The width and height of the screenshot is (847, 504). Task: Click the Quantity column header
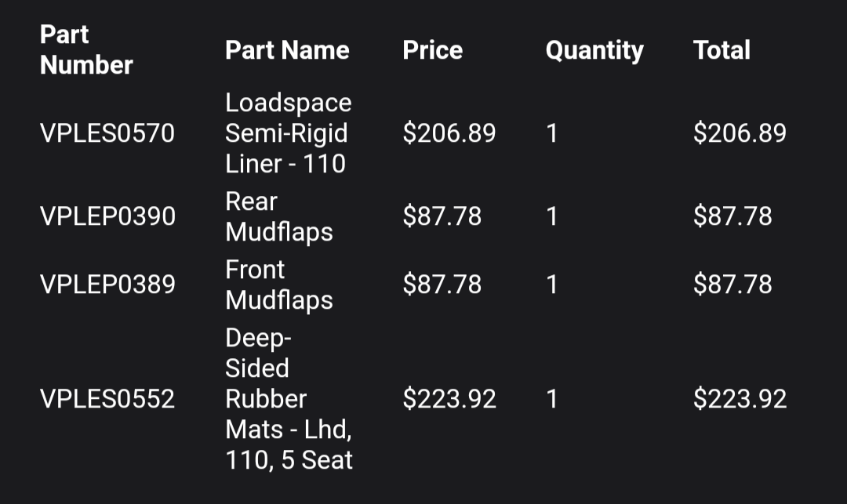pyautogui.click(x=594, y=50)
